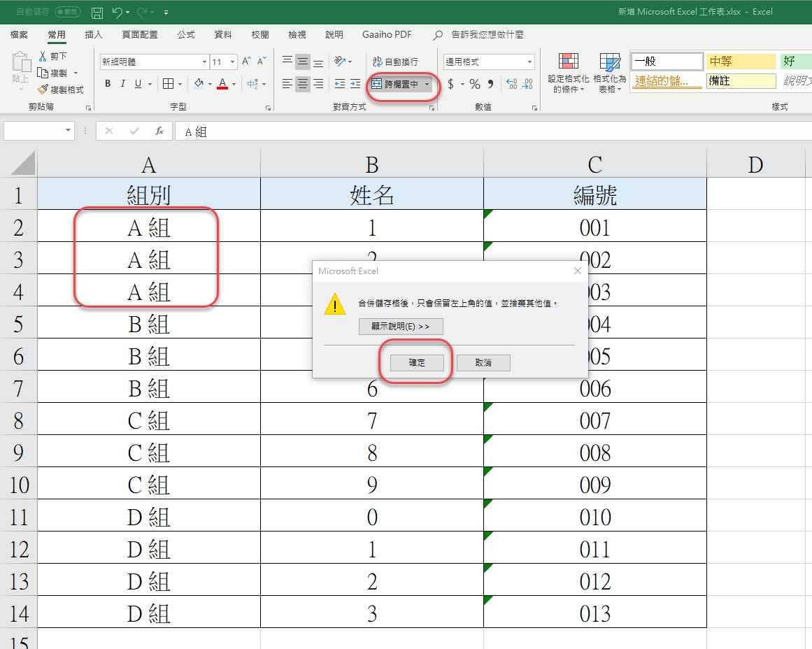Click the Format Painter brush icon
The width and height of the screenshot is (812, 649).
click(x=43, y=90)
